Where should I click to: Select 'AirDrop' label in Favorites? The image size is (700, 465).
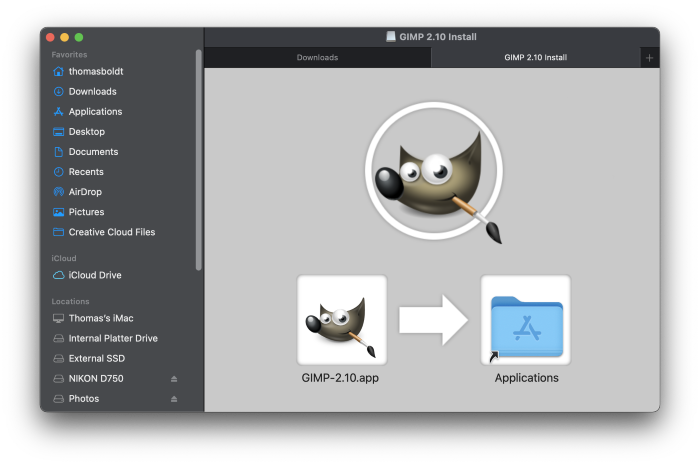click(x=85, y=192)
